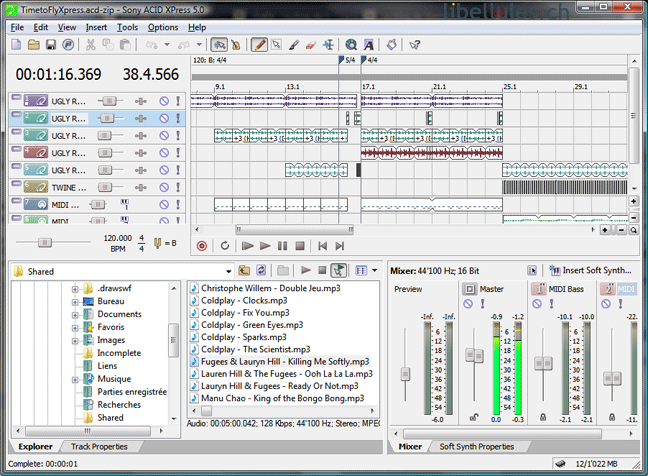Expand the Musique tree node
Image resolution: width=648 pixels, height=476 pixels.
pyautogui.click(x=75, y=379)
